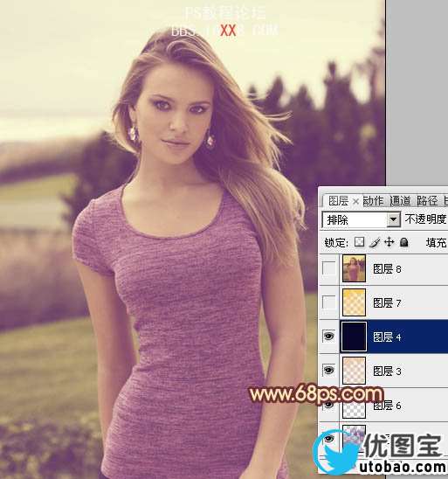The width and height of the screenshot is (448, 479).
Task: Show 图层 7 using its empty visibility box
Action: point(329,302)
